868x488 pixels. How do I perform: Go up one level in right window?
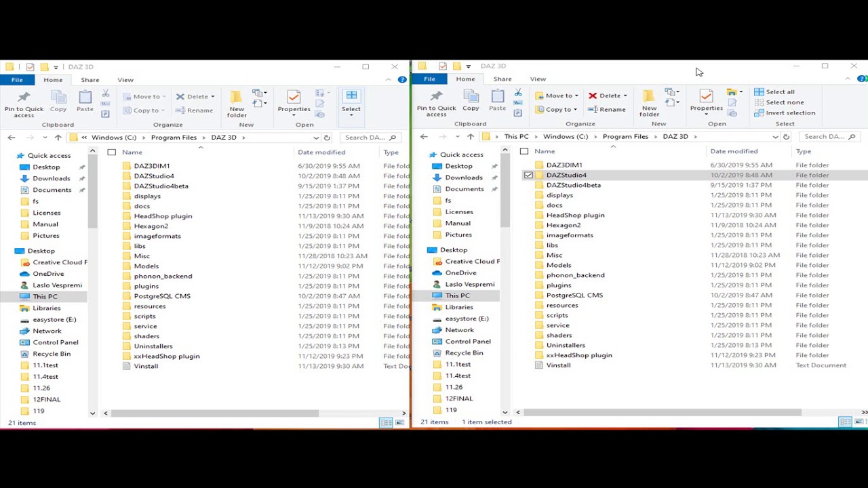coord(471,137)
